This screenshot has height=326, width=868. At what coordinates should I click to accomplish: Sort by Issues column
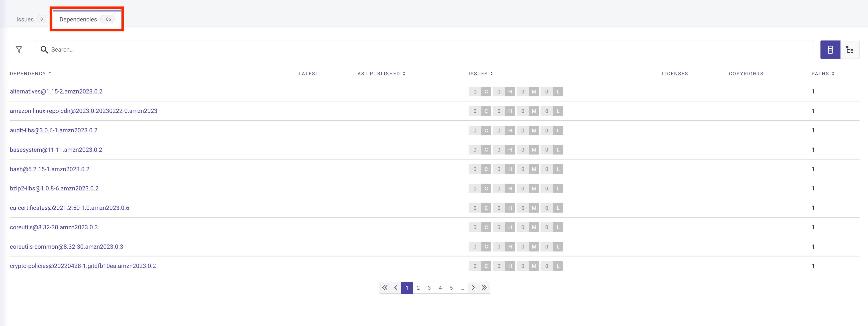(481, 74)
